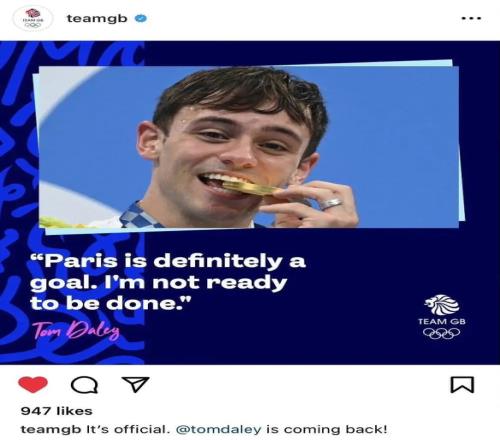Share the post with the paper plane icon
Screen dimensions: 500x440
pos(135,384)
